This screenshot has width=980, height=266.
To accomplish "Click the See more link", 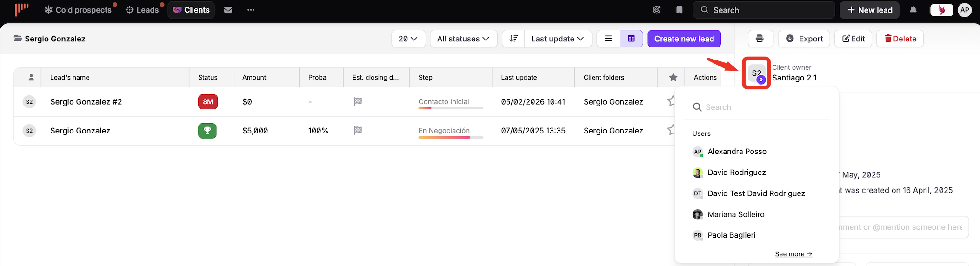I will [793, 254].
